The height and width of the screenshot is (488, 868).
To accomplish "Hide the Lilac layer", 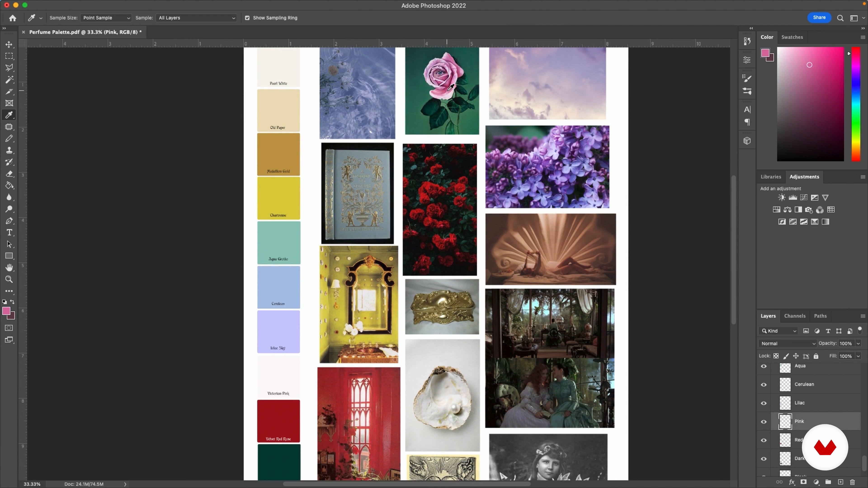I will 764,403.
